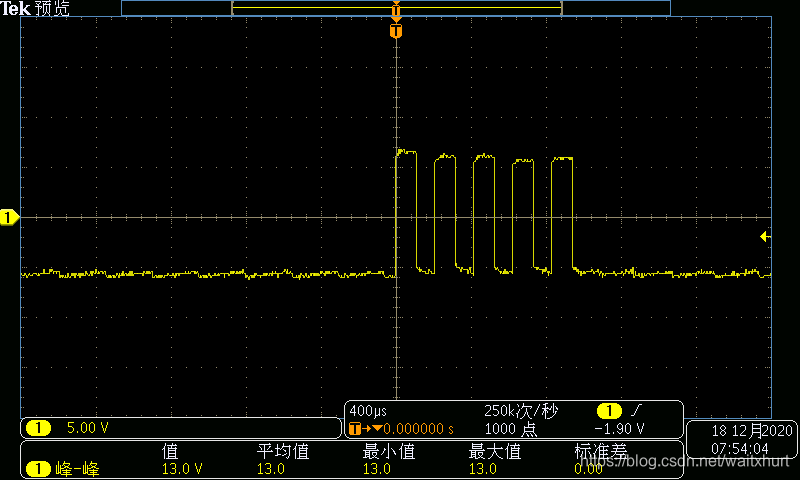
Task: Click the 1000 点 record length readout
Action: [511, 429]
